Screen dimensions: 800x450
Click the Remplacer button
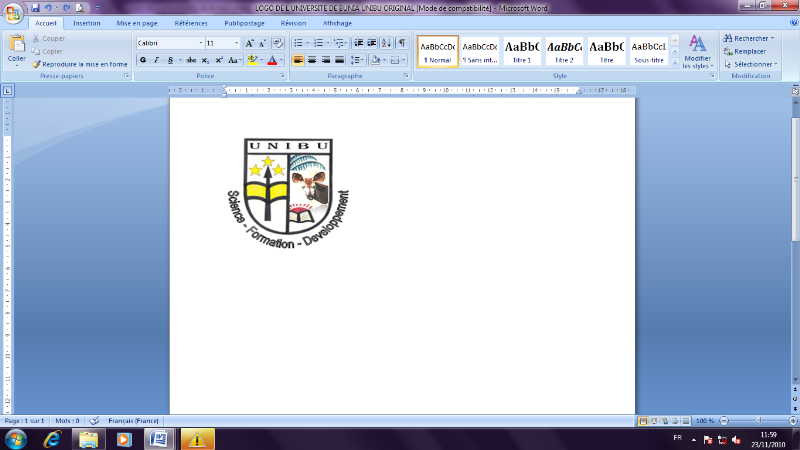coord(749,50)
